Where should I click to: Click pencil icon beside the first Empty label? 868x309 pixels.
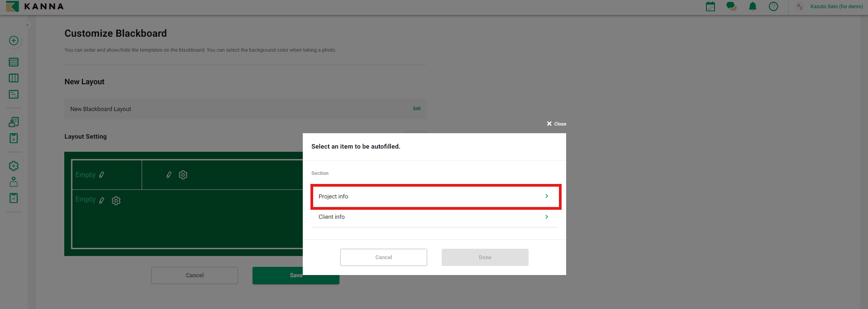tap(102, 175)
